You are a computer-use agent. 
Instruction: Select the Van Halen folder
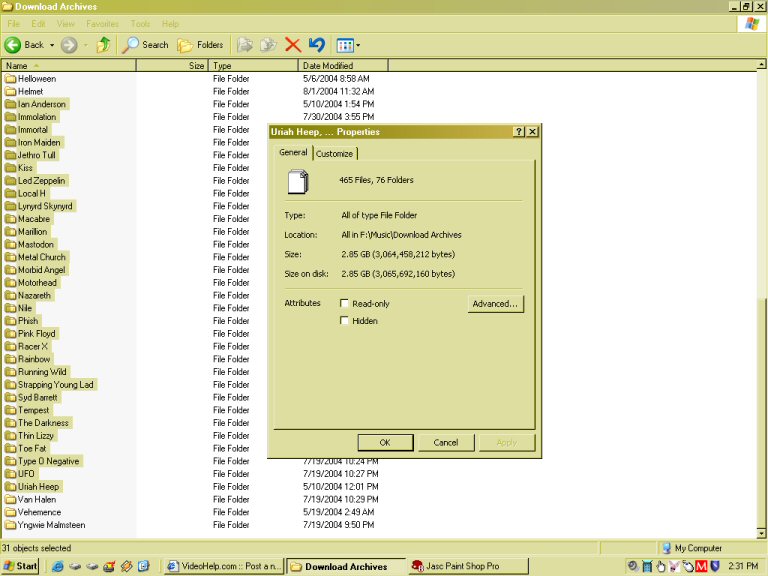[31, 499]
